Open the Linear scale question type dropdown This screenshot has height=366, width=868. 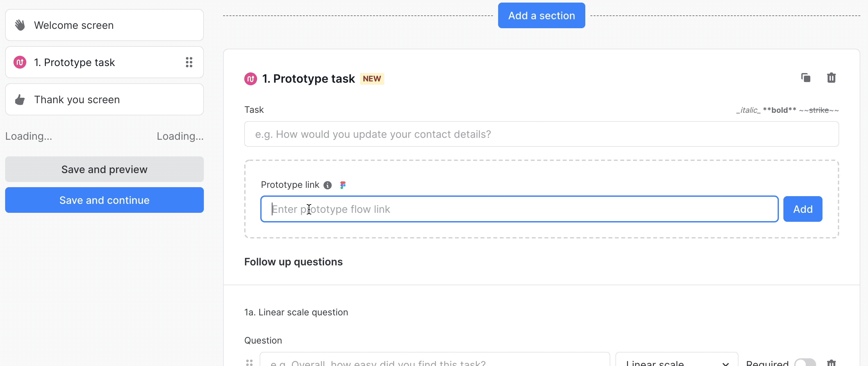click(676, 362)
